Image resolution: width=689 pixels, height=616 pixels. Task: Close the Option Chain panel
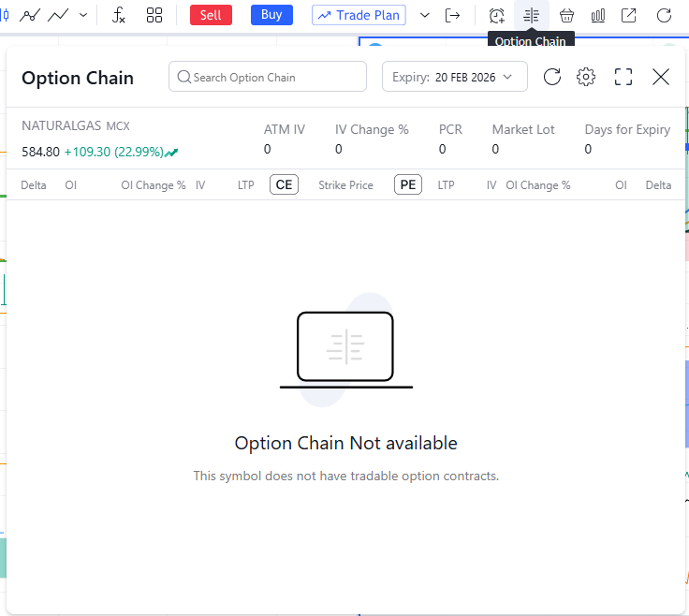[661, 77]
